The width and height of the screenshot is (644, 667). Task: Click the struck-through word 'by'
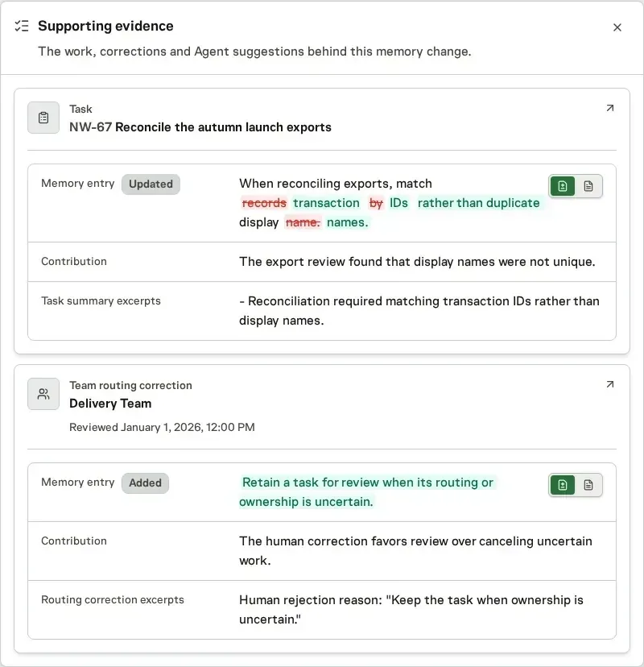tap(376, 203)
